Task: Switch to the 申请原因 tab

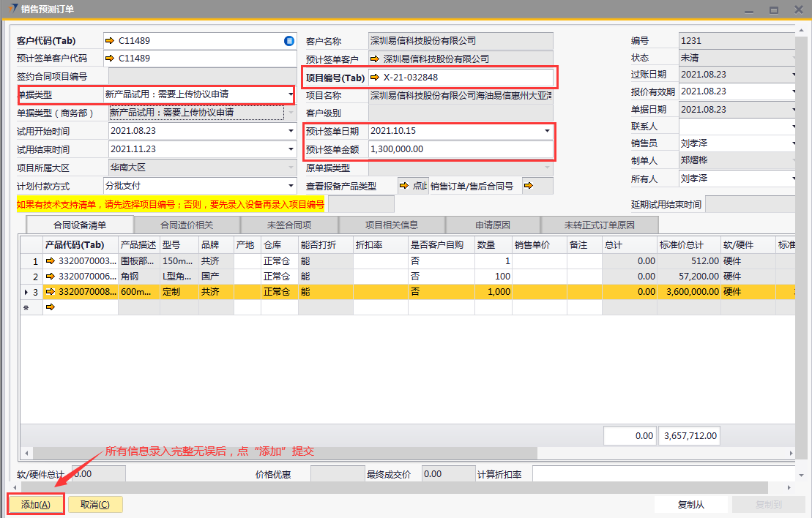Action: point(493,225)
